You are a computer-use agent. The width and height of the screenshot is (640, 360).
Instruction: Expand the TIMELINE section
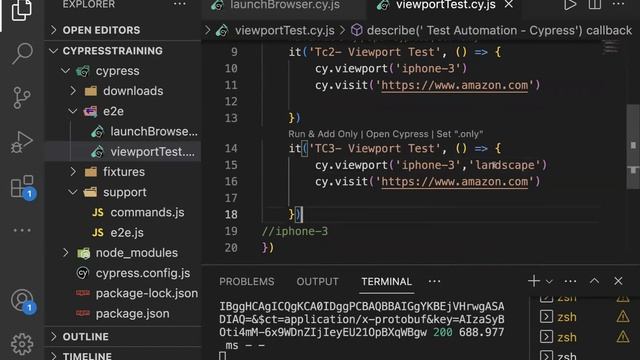click(x=122, y=356)
